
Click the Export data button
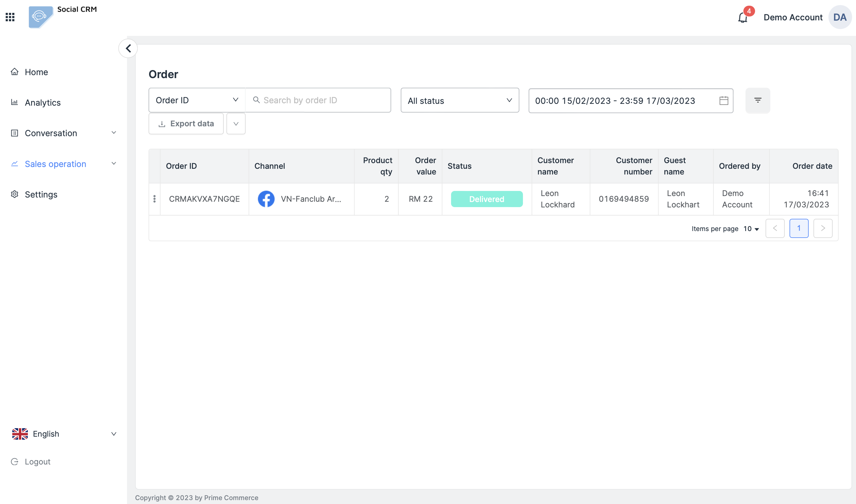186,124
